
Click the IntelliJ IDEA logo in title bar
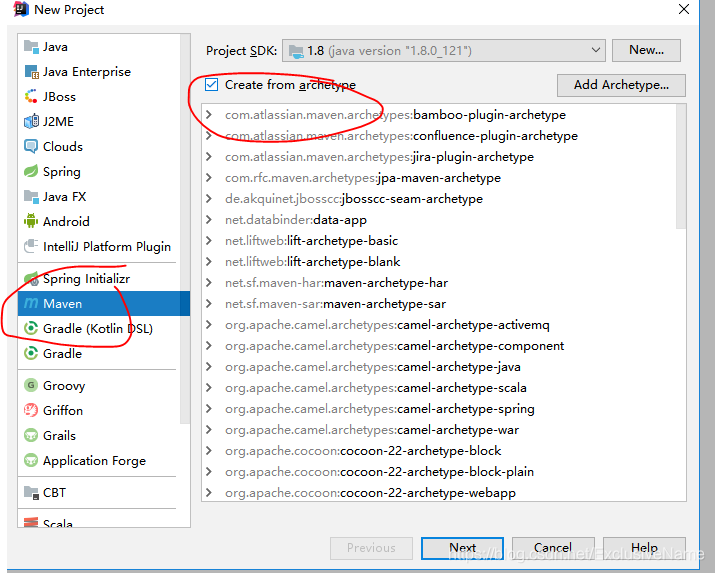pyautogui.click(x=21, y=9)
